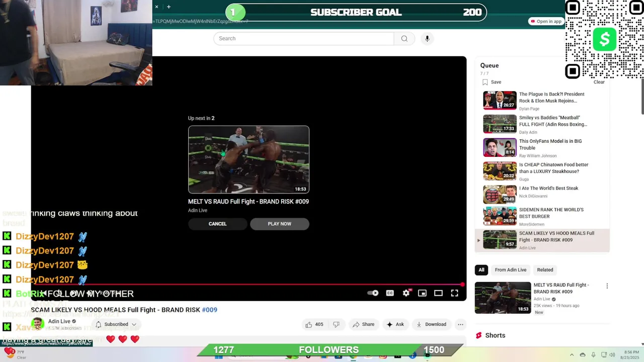This screenshot has width=644, height=362.
Task: Open system tray hidden icons chevron
Action: [x=572, y=355]
